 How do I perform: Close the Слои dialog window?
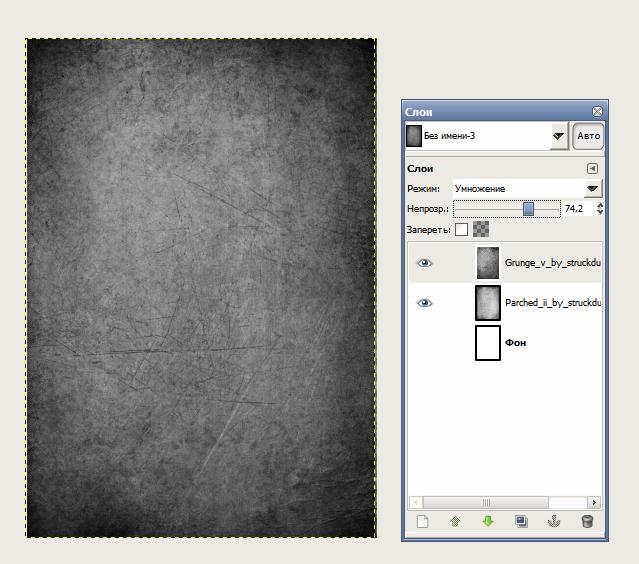(x=597, y=111)
